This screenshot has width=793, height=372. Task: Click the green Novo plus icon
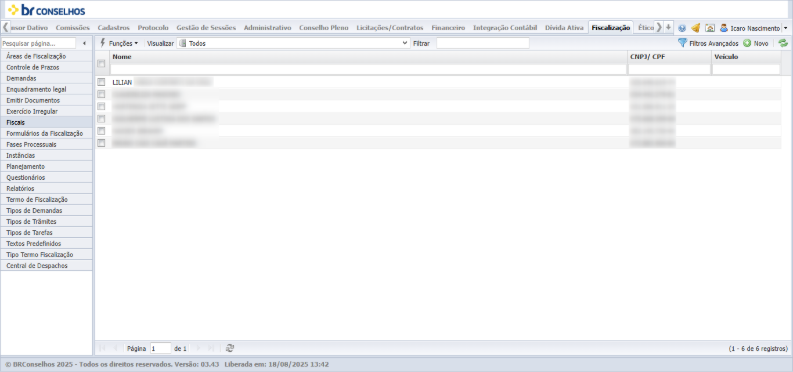[x=747, y=43]
